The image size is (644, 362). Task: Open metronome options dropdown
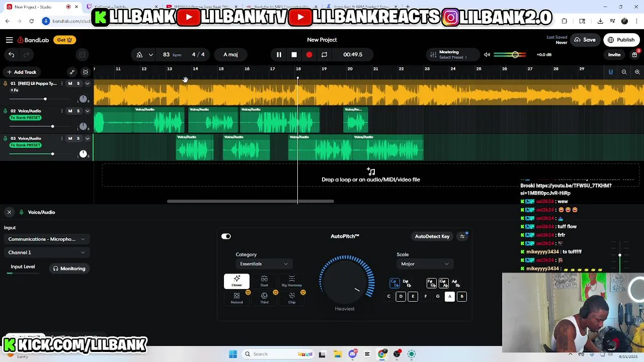tap(150, 54)
